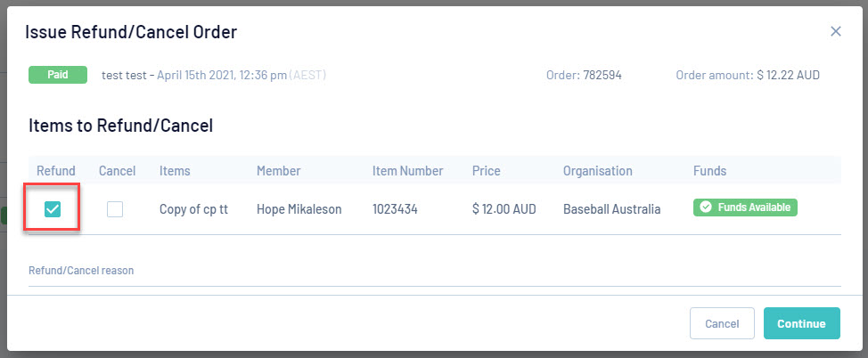The image size is (868, 358).
Task: Close the Issue Refund/Cancel Order dialog
Action: (x=835, y=31)
